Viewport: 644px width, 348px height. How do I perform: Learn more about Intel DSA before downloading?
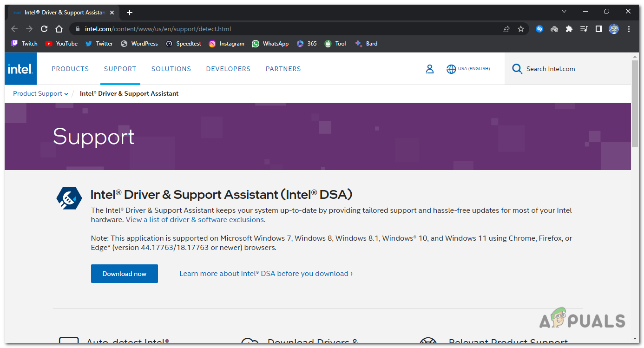(265, 273)
